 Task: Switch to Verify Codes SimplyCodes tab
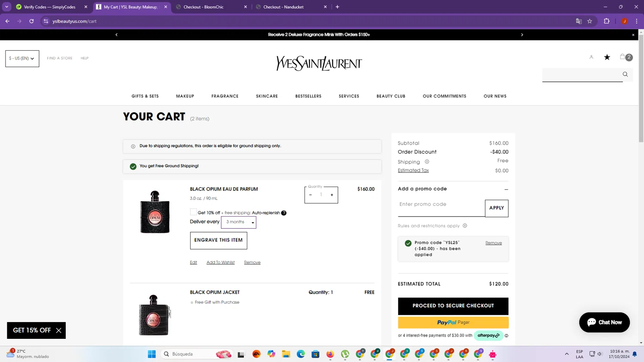49,7
